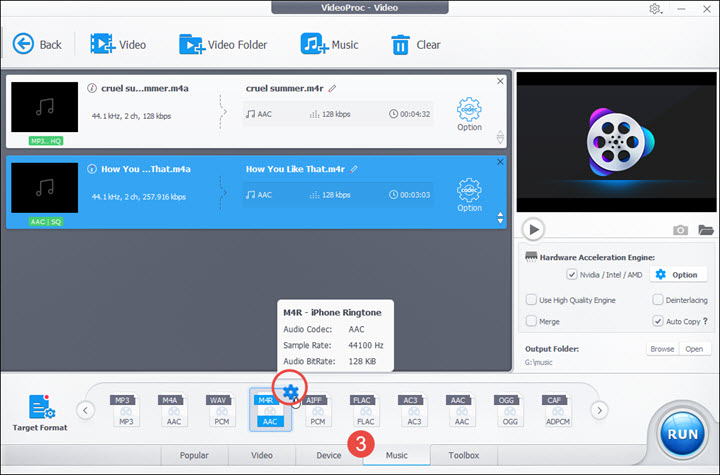Click the 00:04:32 duration text
Screen dimensions: 720x475
tap(415, 114)
